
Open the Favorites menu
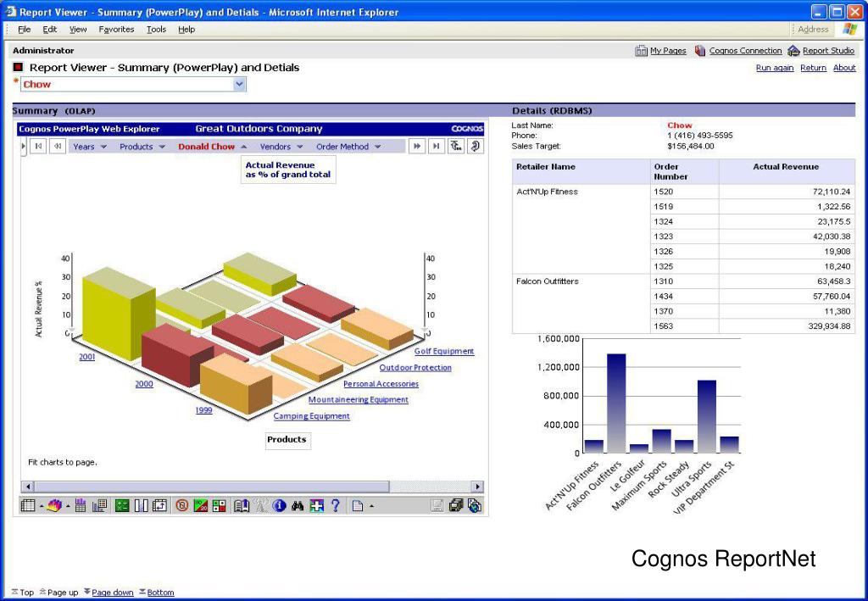tap(116, 30)
